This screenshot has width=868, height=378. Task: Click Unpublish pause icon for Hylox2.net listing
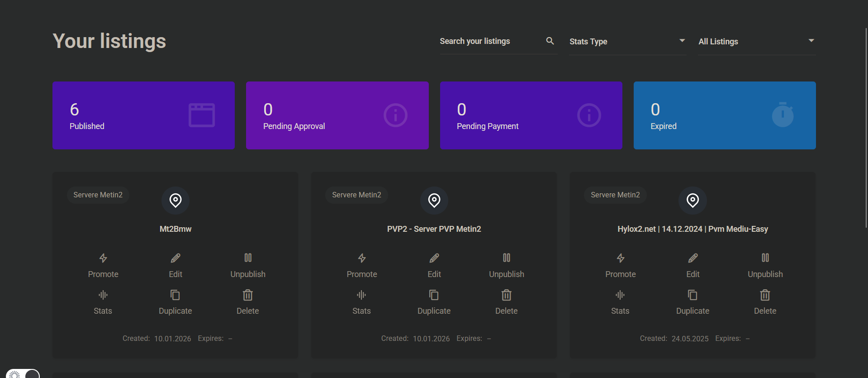pos(765,258)
